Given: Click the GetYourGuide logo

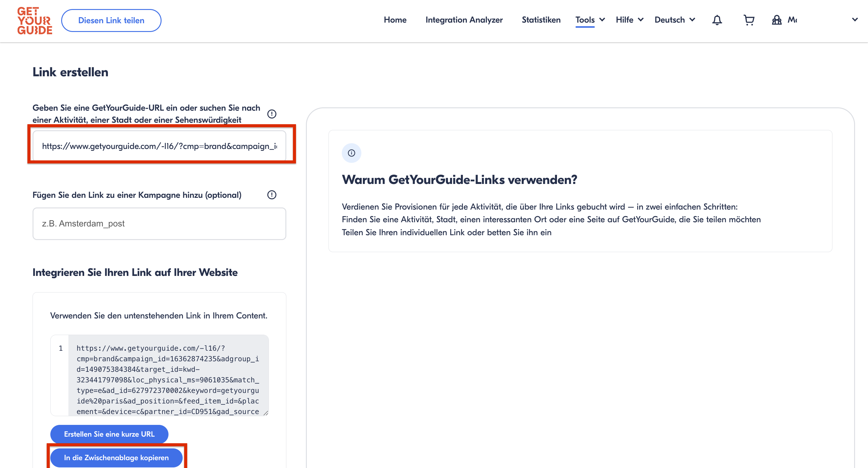Looking at the screenshot, I should click(x=35, y=21).
